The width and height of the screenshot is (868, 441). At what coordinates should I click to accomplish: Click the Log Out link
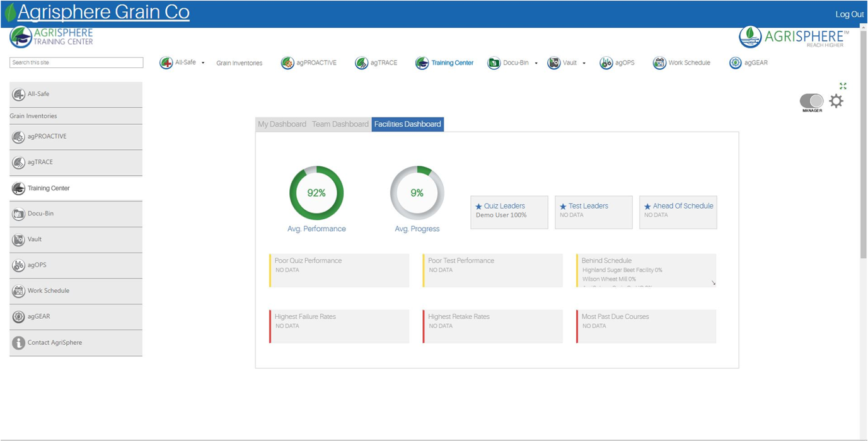850,14
